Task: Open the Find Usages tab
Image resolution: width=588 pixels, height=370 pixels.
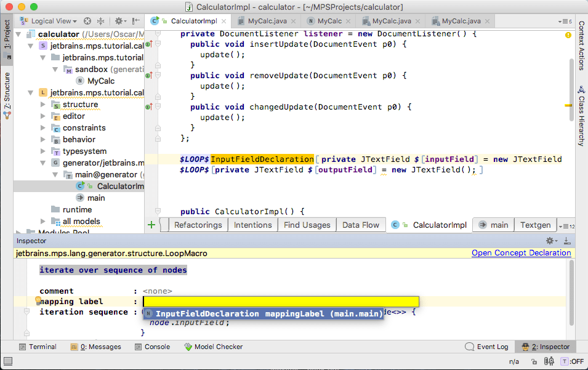Action: coord(307,225)
